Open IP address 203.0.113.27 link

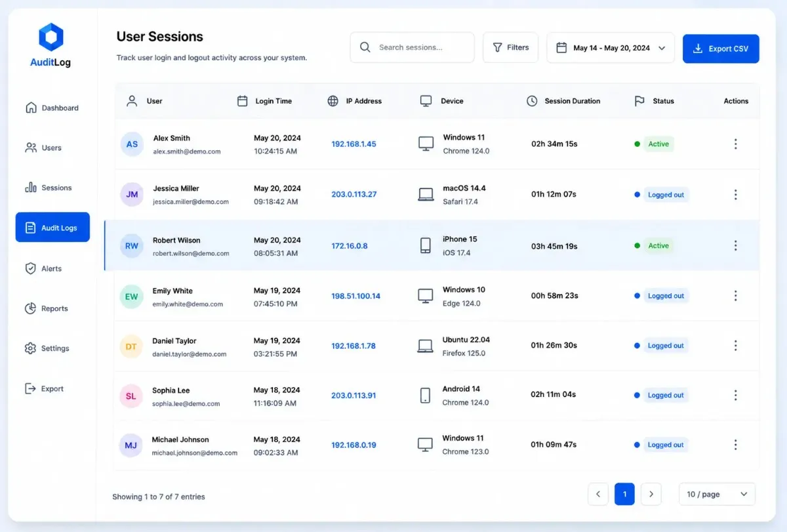tap(354, 194)
